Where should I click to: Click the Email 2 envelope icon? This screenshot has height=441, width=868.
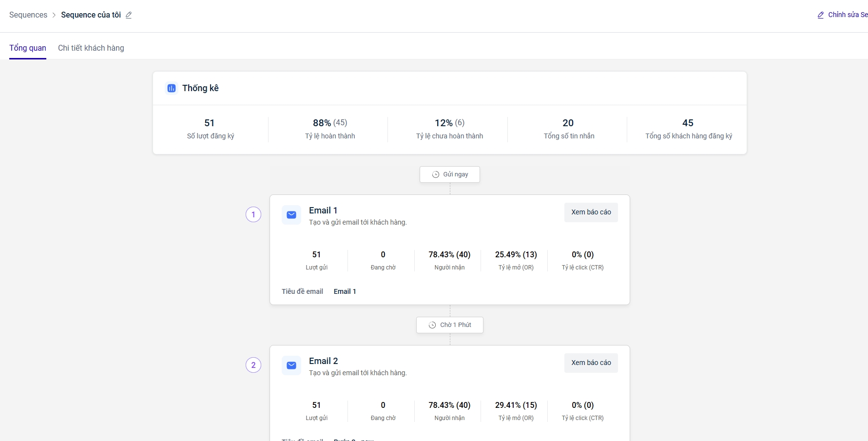[291, 365]
